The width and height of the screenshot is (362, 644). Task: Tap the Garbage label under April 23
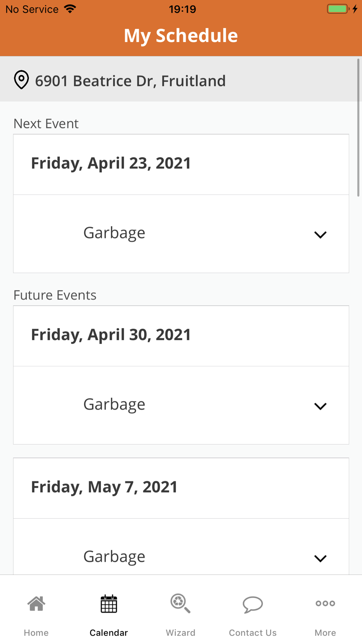tap(114, 233)
